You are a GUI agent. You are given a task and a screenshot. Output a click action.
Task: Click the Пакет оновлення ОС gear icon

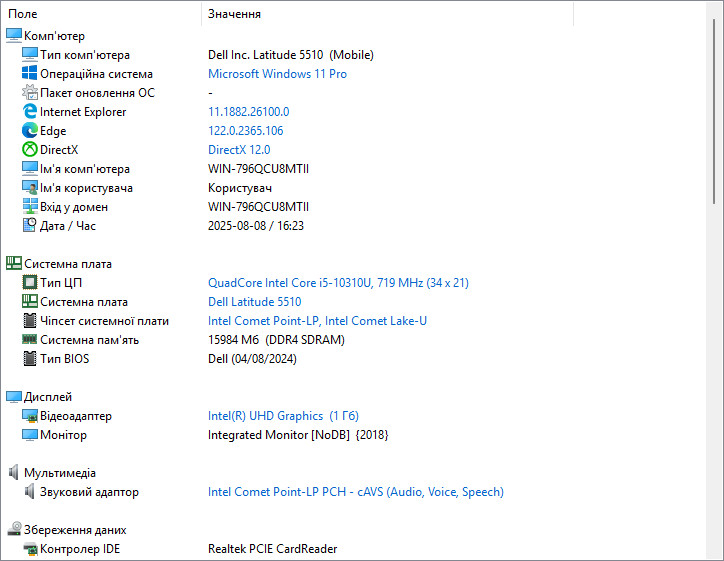[x=30, y=92]
